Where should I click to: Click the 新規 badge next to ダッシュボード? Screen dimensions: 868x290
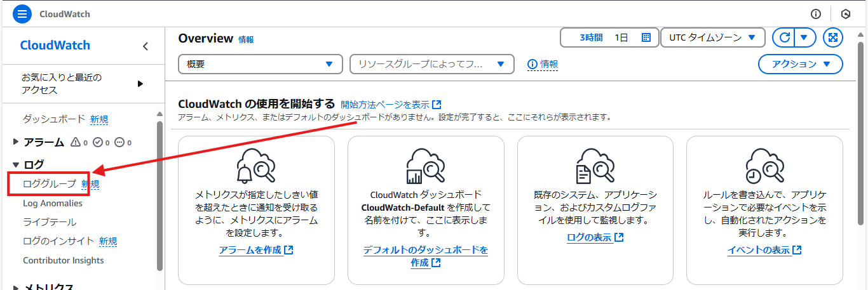tap(99, 119)
